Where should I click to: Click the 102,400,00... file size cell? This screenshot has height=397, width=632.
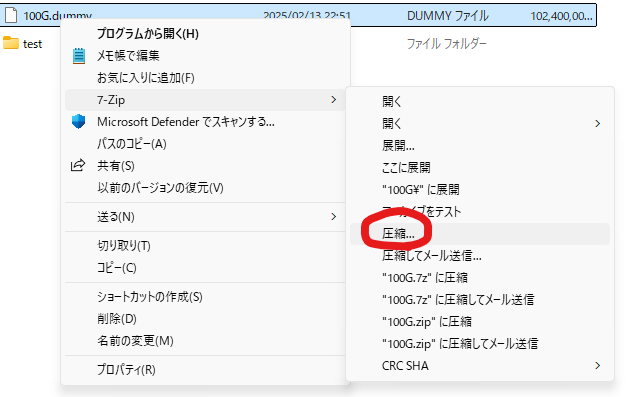[561, 16]
